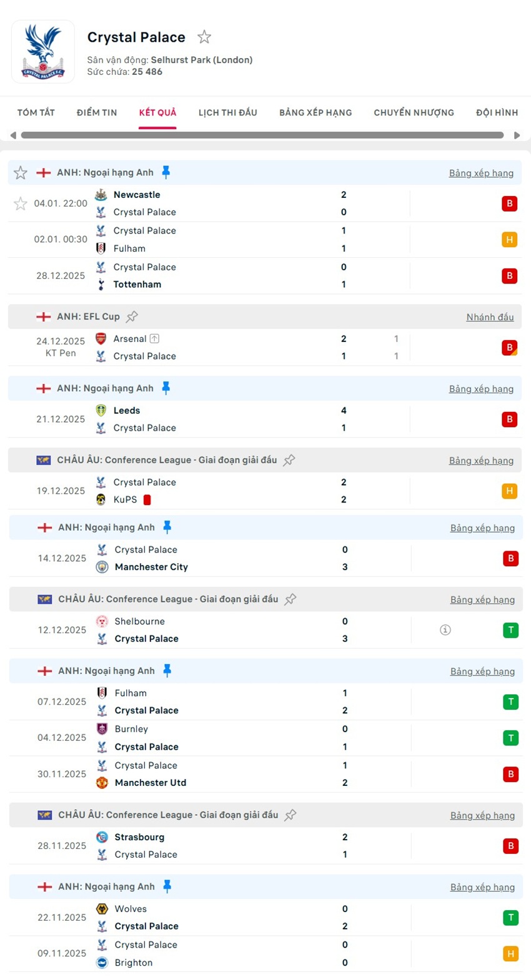This screenshot has width=531, height=980.
Task: Toggle the pin in the EFL Cup section header
Action: (132, 316)
